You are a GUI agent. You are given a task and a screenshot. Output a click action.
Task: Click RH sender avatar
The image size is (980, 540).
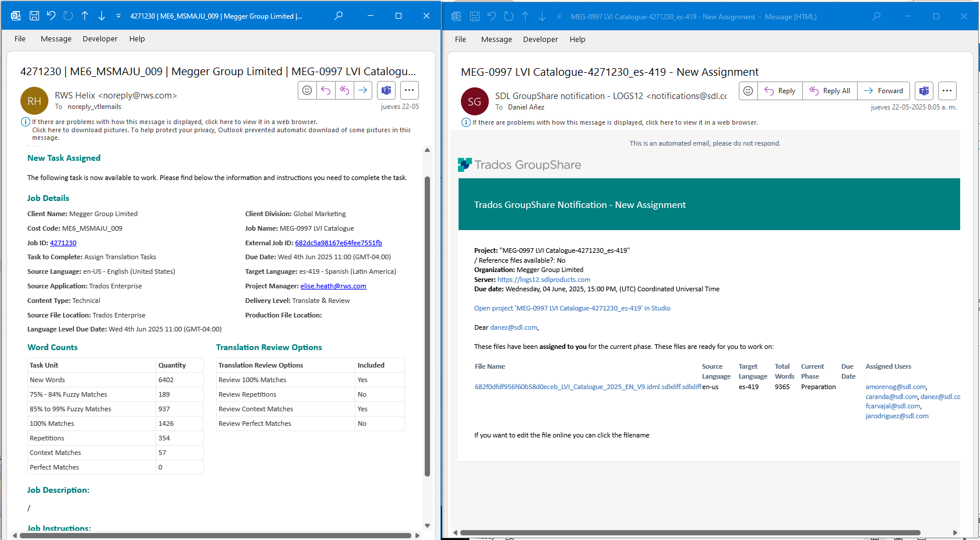click(34, 101)
